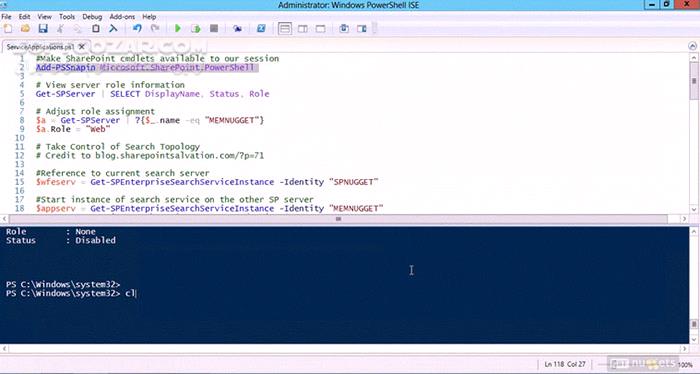Open the Help menu

[x=149, y=17]
